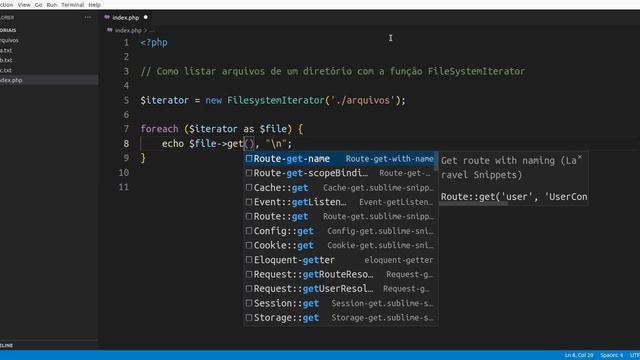The width and height of the screenshot is (640, 360).
Task: Choose Cache::get suggestion
Action: tap(340, 188)
